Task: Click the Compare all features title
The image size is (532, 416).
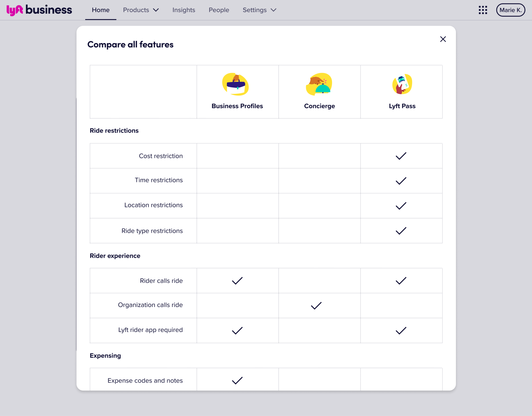Action: pyautogui.click(x=130, y=45)
